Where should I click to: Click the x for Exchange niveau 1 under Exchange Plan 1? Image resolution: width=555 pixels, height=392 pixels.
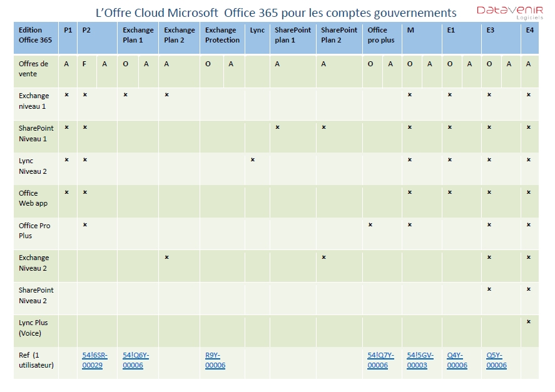[125, 95]
